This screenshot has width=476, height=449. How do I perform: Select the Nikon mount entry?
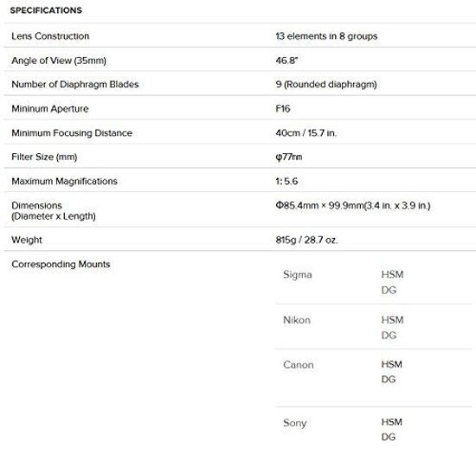pos(297,320)
